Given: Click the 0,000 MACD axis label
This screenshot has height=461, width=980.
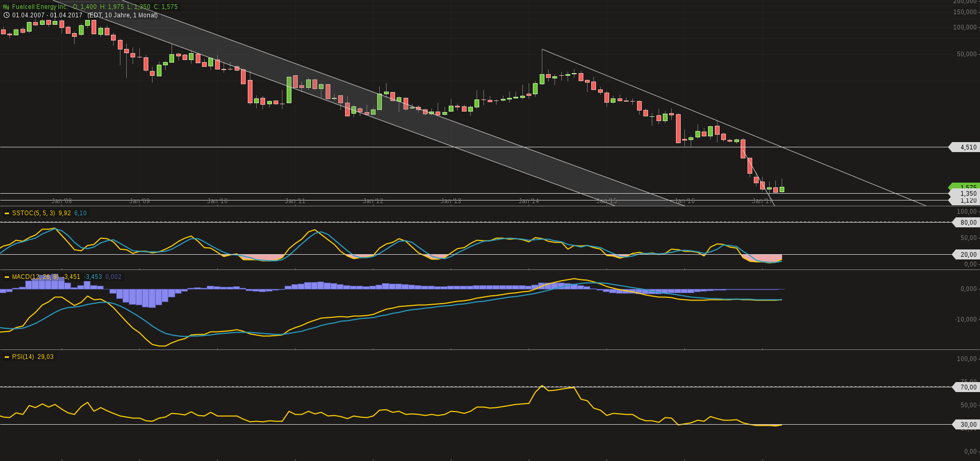Looking at the screenshot, I should 969,289.
